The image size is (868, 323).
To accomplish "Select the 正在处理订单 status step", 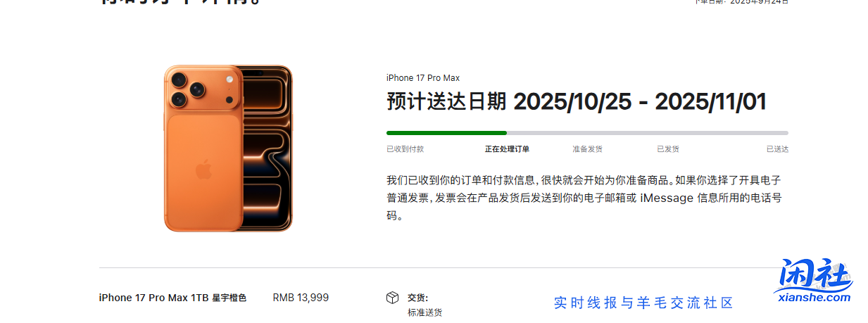I will click(507, 149).
